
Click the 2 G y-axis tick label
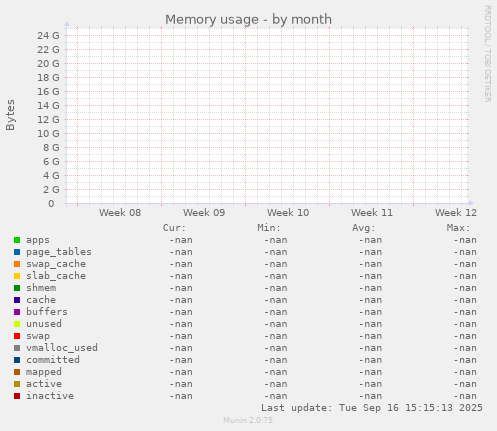[51, 190]
